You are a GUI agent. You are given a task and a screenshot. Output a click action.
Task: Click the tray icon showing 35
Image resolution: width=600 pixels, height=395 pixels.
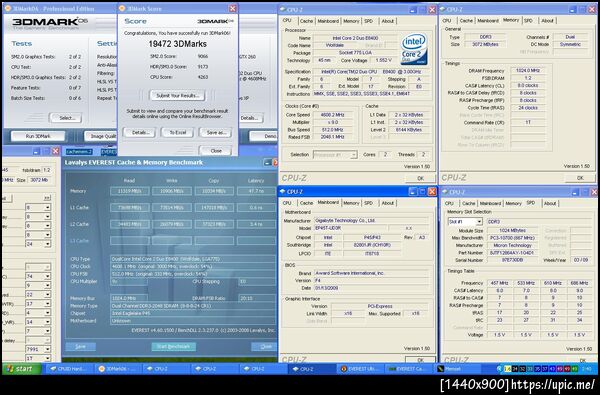537,369
